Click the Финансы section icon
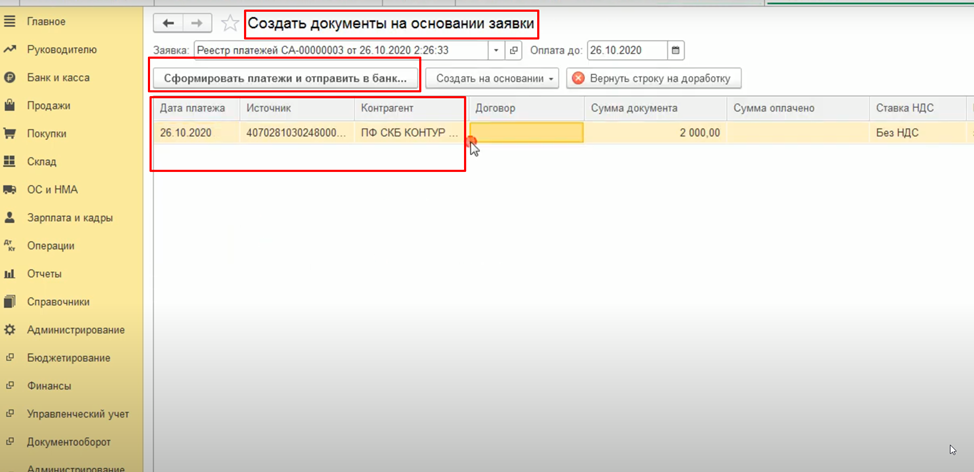The height and width of the screenshot is (472, 974). click(9, 386)
